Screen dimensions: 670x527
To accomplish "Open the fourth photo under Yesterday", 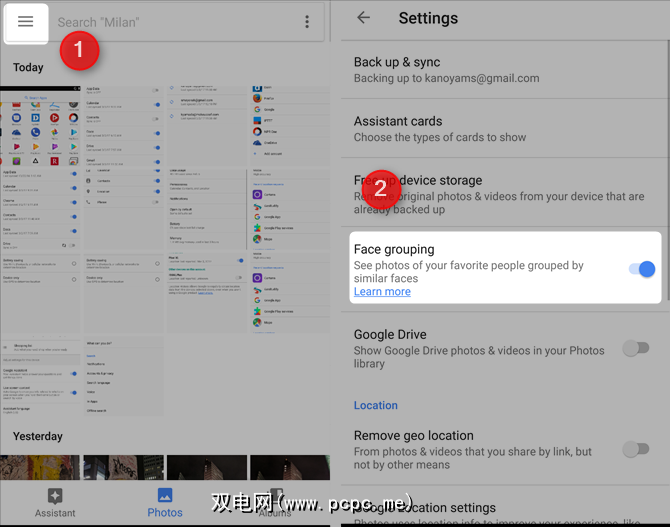I will tap(290, 467).
